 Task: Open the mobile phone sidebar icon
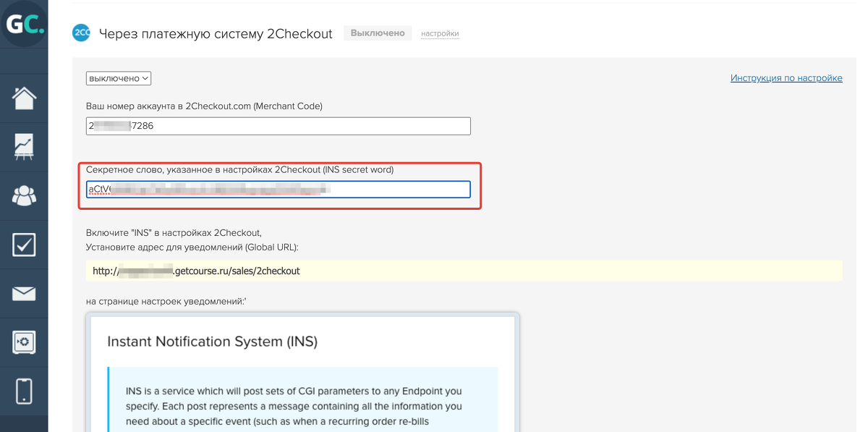pos(24,391)
